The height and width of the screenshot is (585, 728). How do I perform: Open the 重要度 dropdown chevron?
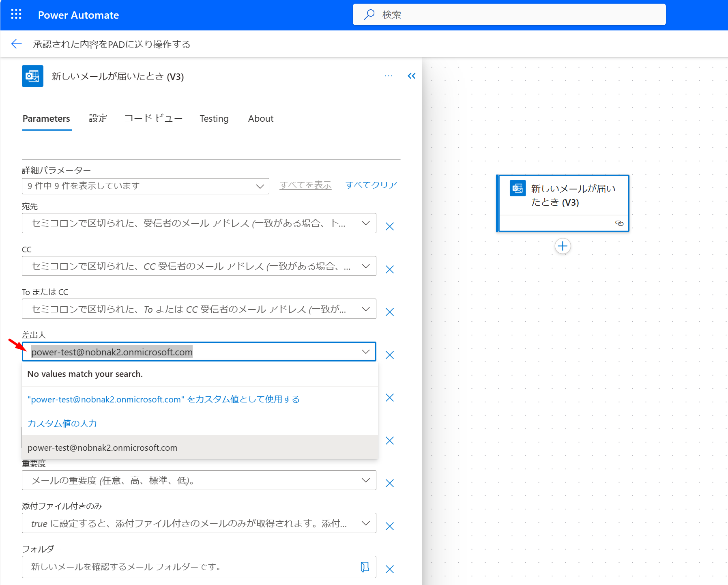pyautogui.click(x=365, y=480)
